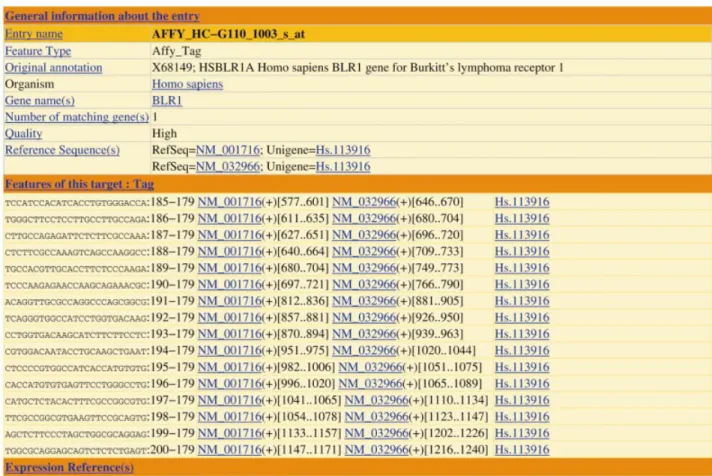
Task: Click Unigene Hs.113916 beside RefSeq NM_032966
Action: [x=343, y=166]
